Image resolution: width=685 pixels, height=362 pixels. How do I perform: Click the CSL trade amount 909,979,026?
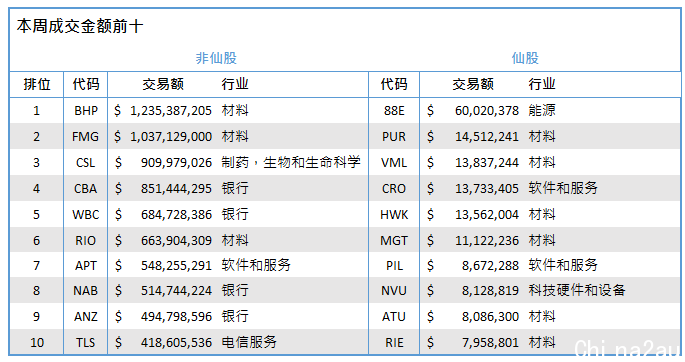coord(176,162)
